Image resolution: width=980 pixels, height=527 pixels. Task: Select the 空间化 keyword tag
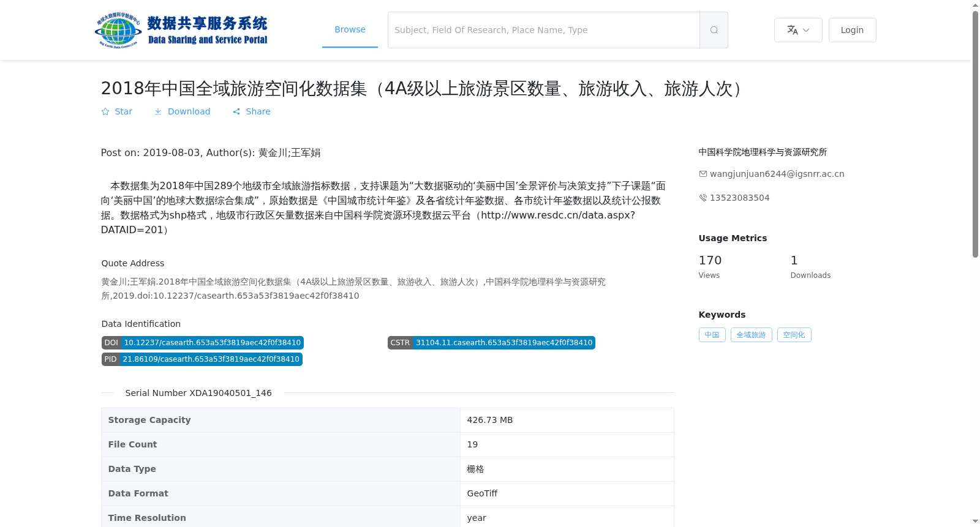[x=794, y=335]
